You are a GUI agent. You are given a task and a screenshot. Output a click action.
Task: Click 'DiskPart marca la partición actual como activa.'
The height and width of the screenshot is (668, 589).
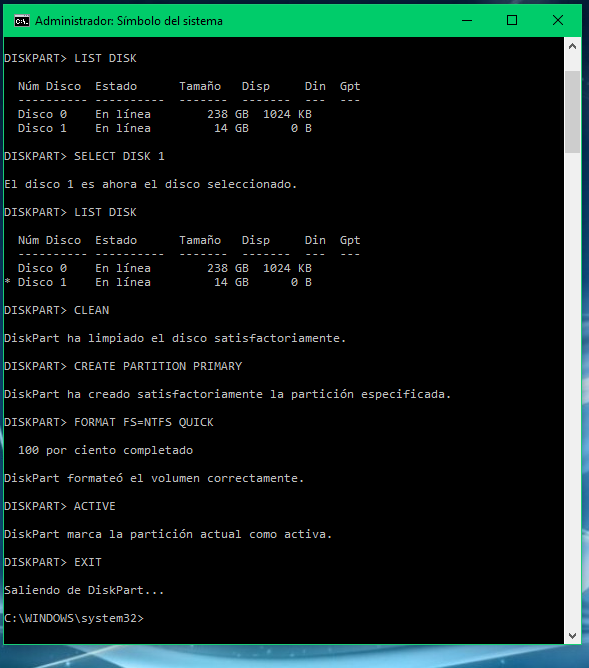[x=168, y=534]
